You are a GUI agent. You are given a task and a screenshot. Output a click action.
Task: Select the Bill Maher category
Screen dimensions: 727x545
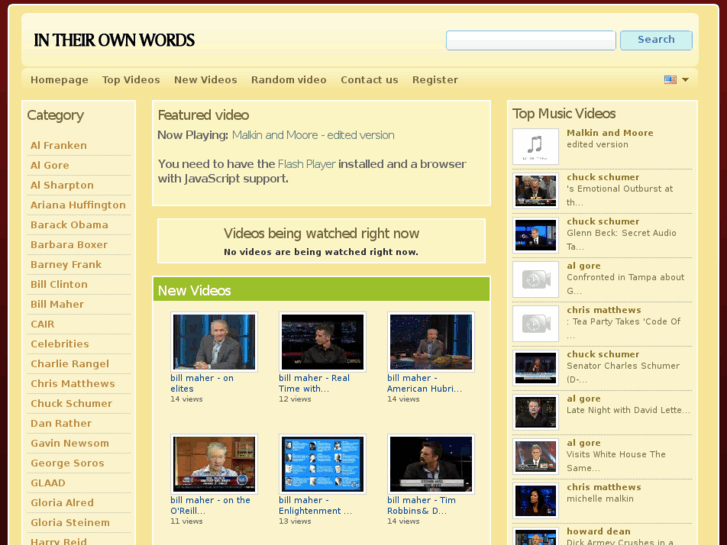(57, 304)
